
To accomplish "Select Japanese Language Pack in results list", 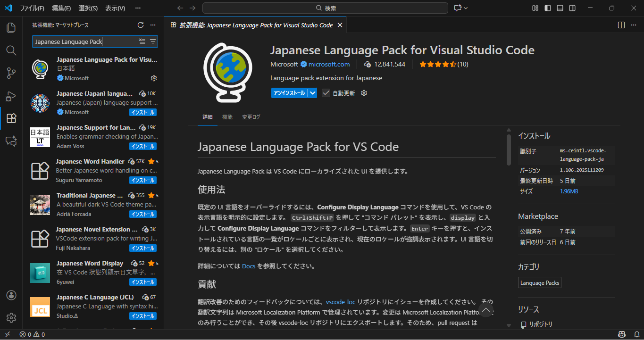I will (93, 69).
